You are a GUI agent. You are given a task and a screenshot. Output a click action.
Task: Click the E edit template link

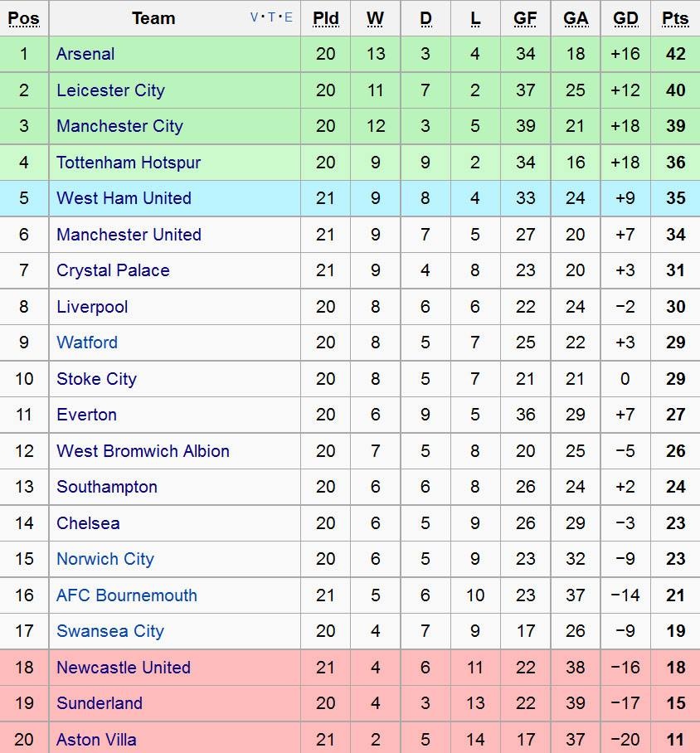point(289,17)
